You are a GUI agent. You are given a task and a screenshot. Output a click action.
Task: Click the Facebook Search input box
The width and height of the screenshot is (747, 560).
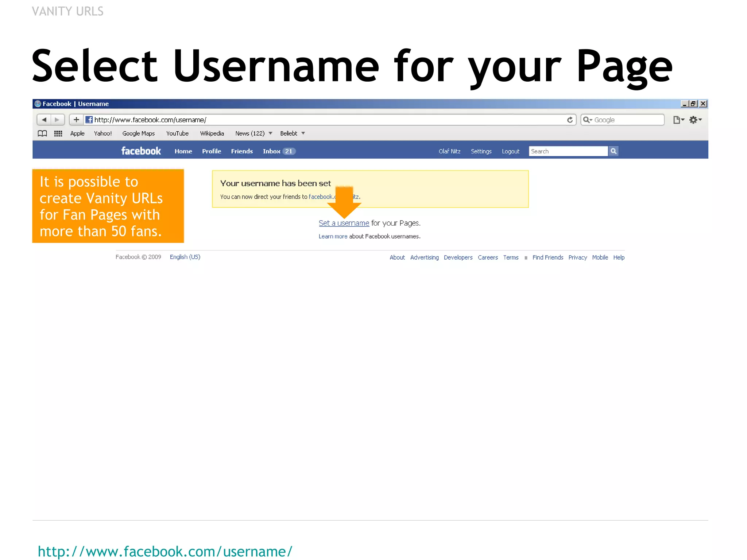click(568, 151)
